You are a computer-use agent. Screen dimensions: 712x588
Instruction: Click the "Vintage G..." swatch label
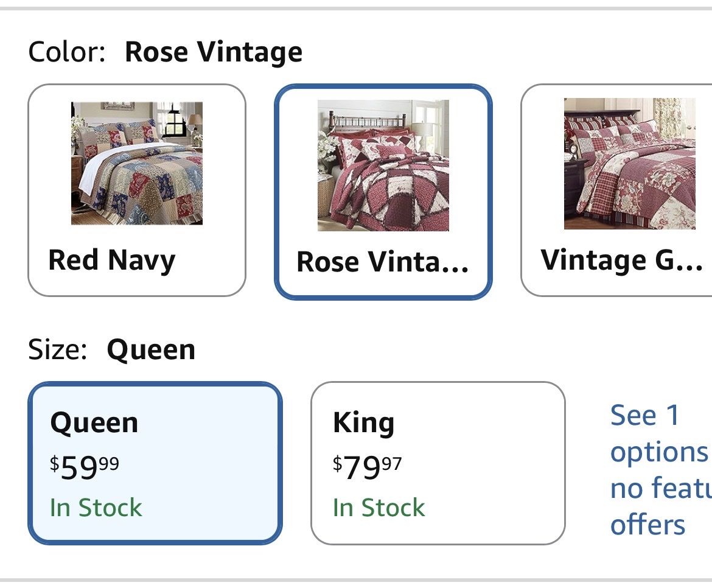[x=622, y=260]
